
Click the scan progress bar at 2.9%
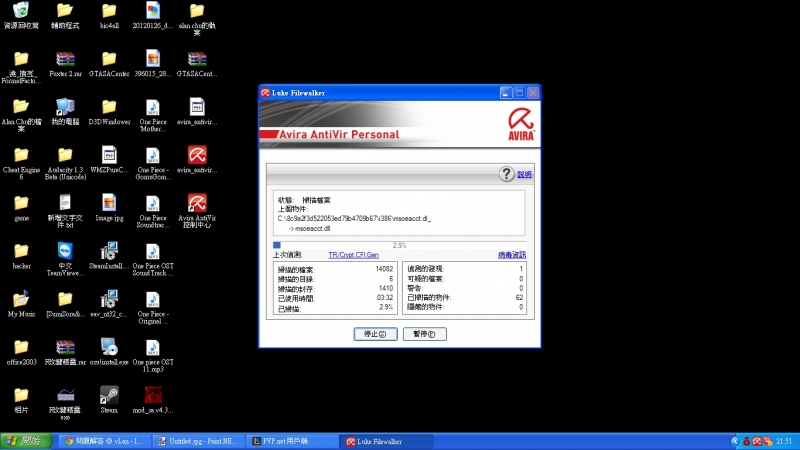click(x=399, y=244)
